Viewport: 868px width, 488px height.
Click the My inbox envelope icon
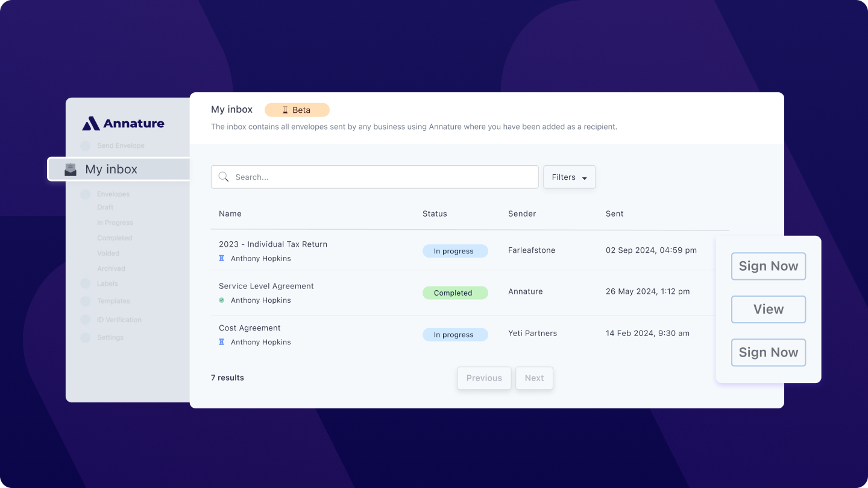click(x=71, y=170)
